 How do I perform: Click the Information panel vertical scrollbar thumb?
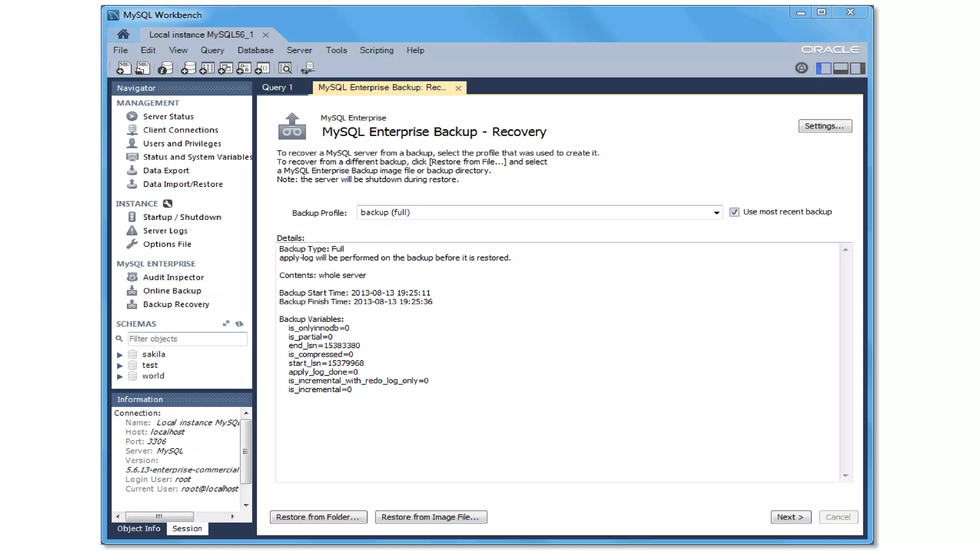tap(246, 452)
